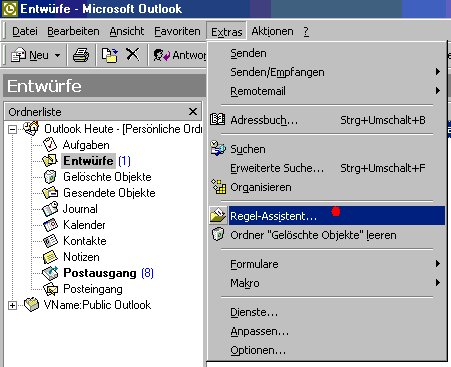
Task: Click the Posteingang inbox icon
Action: pyautogui.click(x=50, y=289)
